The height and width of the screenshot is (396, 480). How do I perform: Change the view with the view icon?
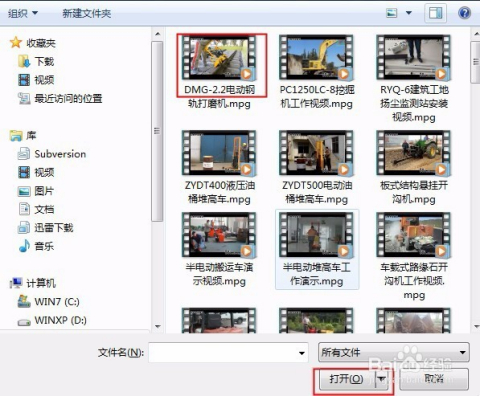click(x=392, y=13)
